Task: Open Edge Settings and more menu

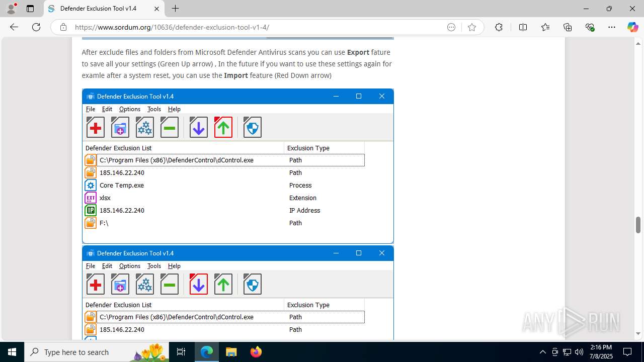Action: 612,27
